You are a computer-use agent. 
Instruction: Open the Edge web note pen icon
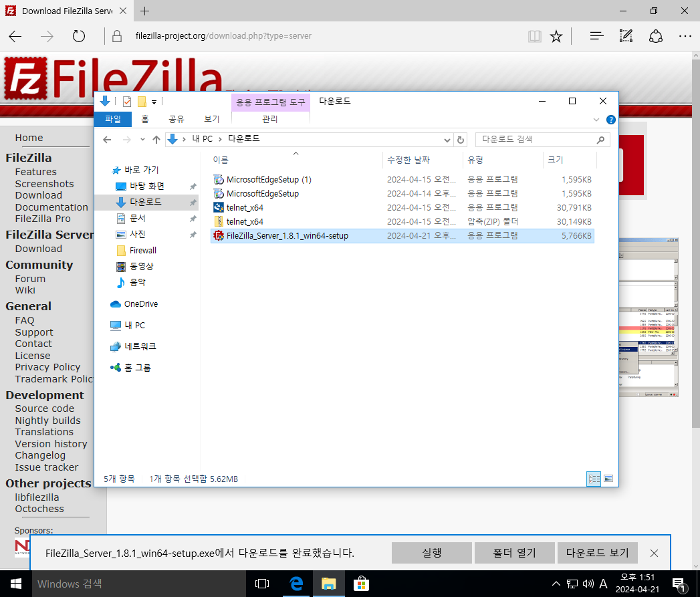[x=626, y=36]
